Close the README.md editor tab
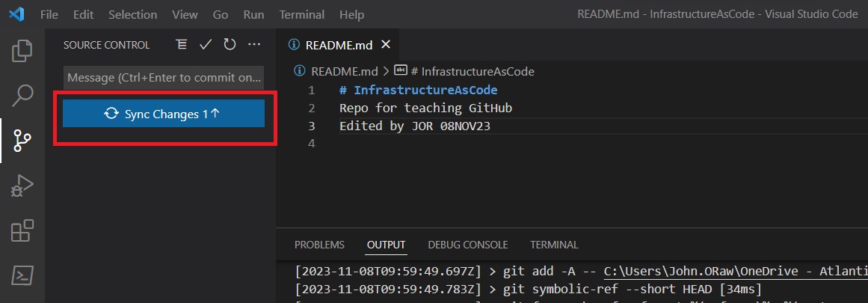The height and width of the screenshot is (303, 868). pyautogui.click(x=386, y=45)
